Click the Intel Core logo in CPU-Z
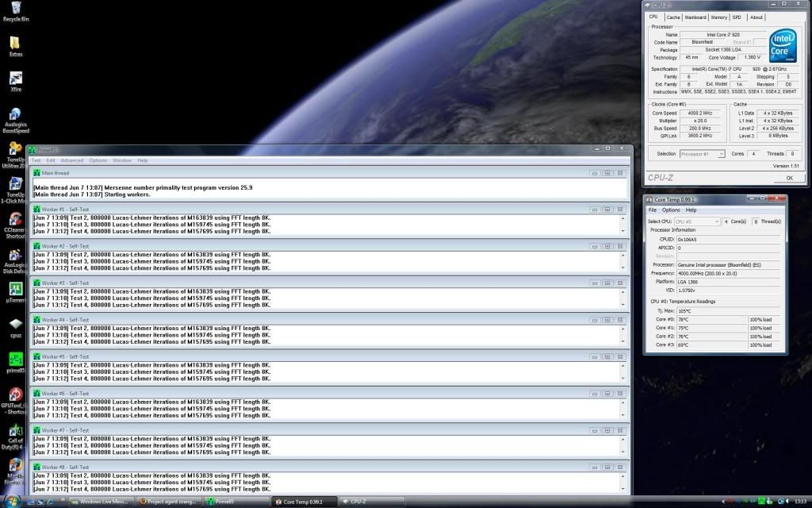The image size is (812, 508). (782, 45)
